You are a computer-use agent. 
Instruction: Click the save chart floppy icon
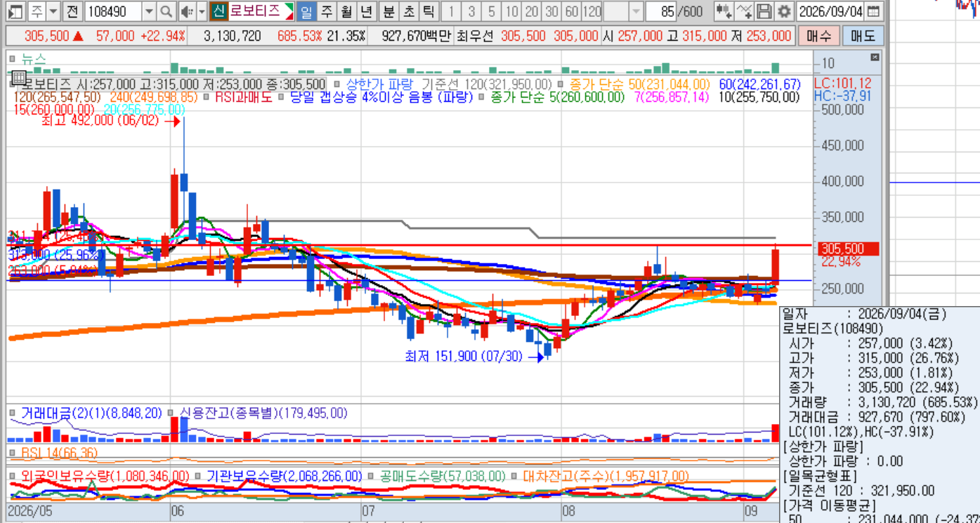764,11
